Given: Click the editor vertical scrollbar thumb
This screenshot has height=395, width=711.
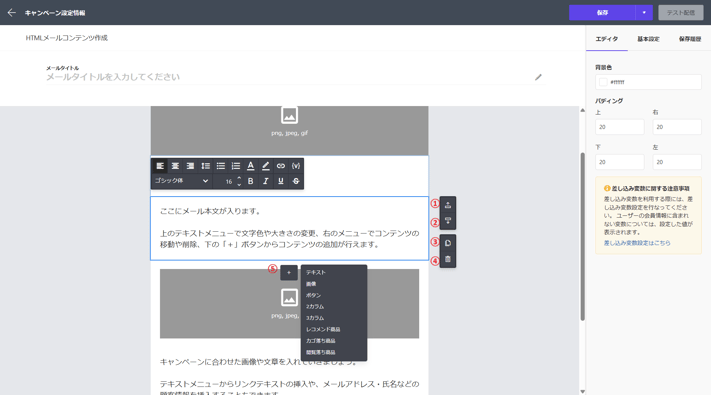Looking at the screenshot, I should point(582,237).
